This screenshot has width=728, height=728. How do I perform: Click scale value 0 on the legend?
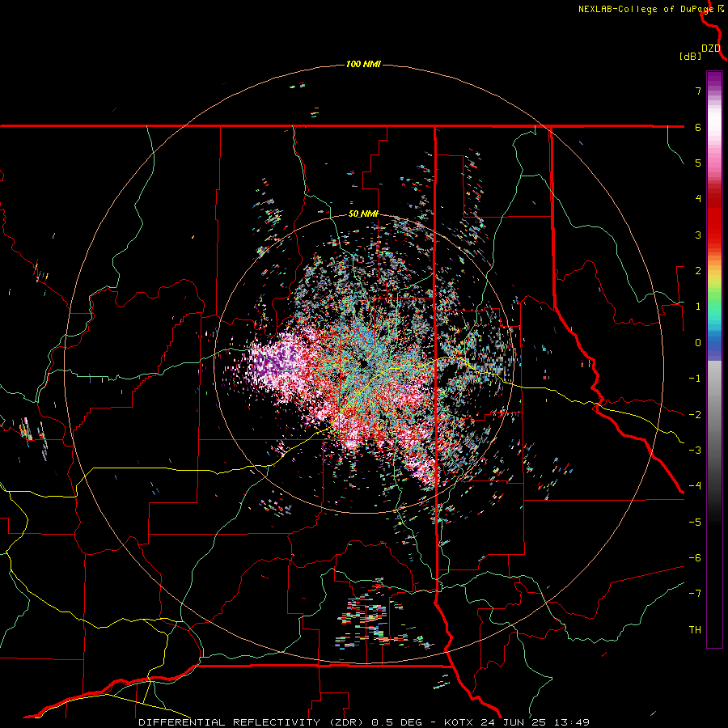(x=698, y=343)
